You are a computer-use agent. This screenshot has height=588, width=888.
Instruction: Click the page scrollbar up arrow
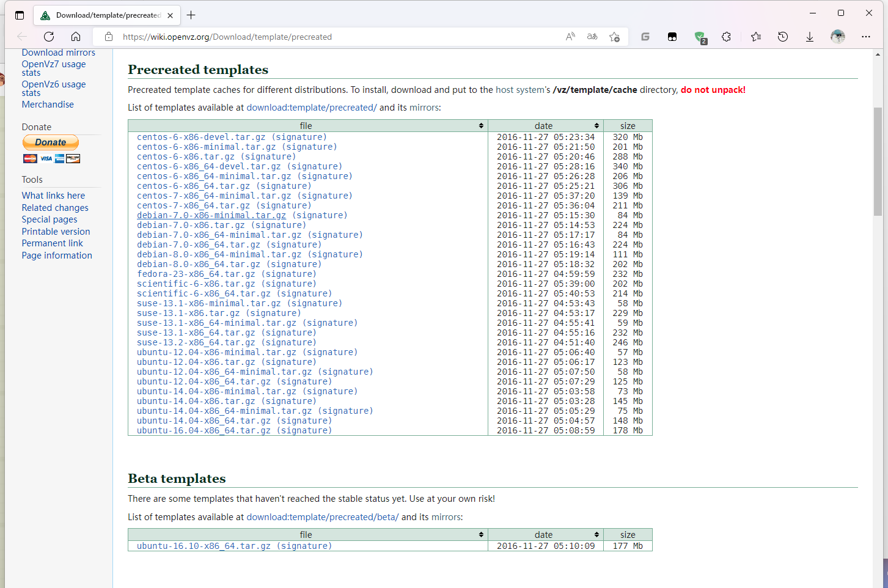(878, 54)
